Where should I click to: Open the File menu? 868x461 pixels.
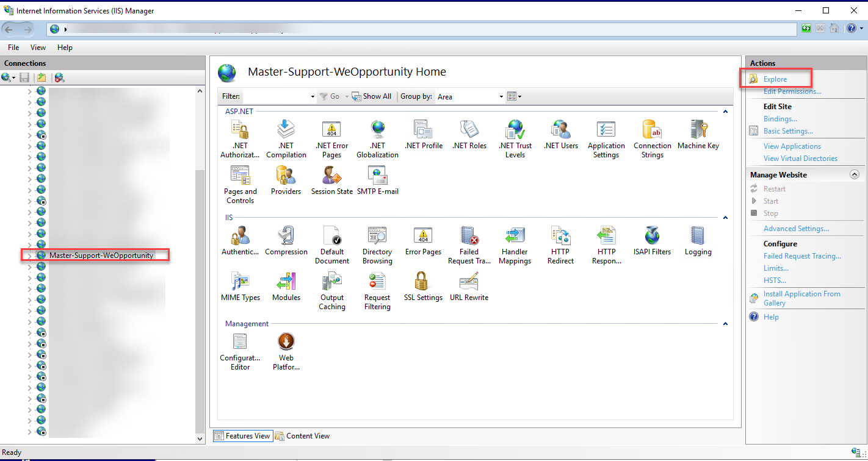pyautogui.click(x=13, y=48)
